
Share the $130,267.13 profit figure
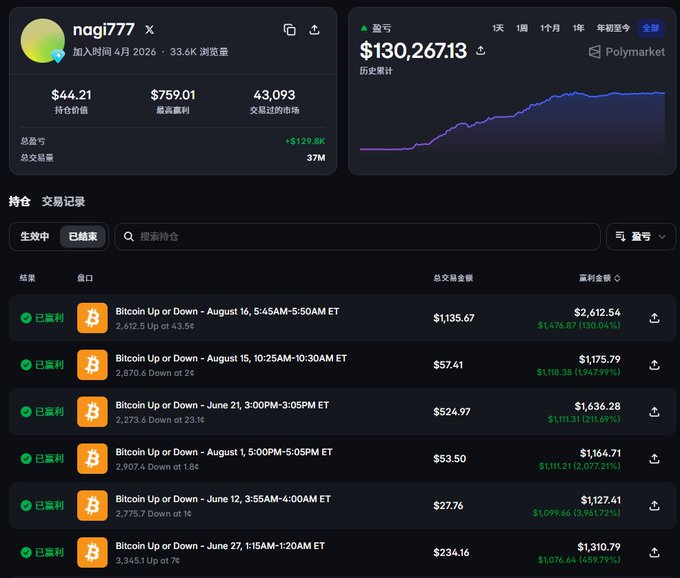(x=481, y=50)
